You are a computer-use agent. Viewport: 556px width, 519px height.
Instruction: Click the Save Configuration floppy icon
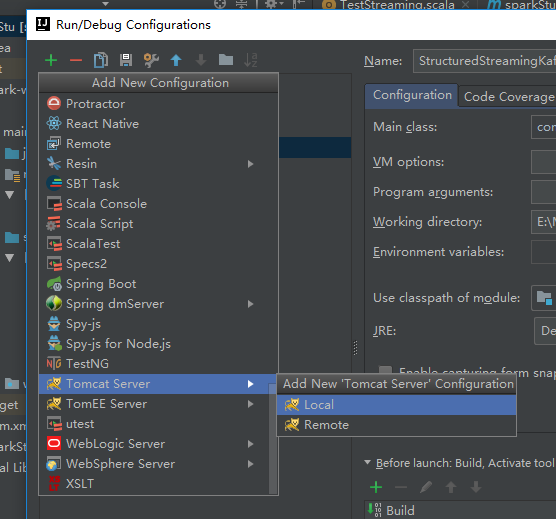click(126, 60)
